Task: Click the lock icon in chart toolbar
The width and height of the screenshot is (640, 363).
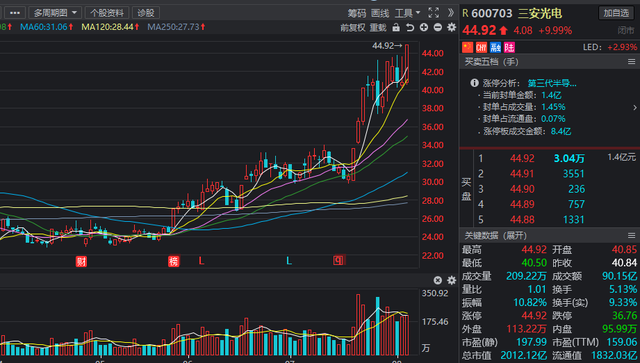Action: click(396, 27)
